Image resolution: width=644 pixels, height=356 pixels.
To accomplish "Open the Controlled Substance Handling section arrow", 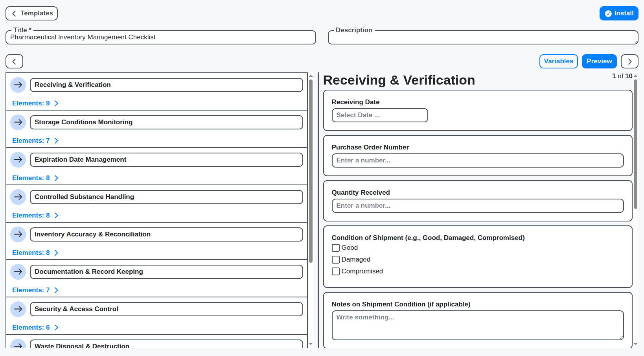I will click(x=18, y=197).
